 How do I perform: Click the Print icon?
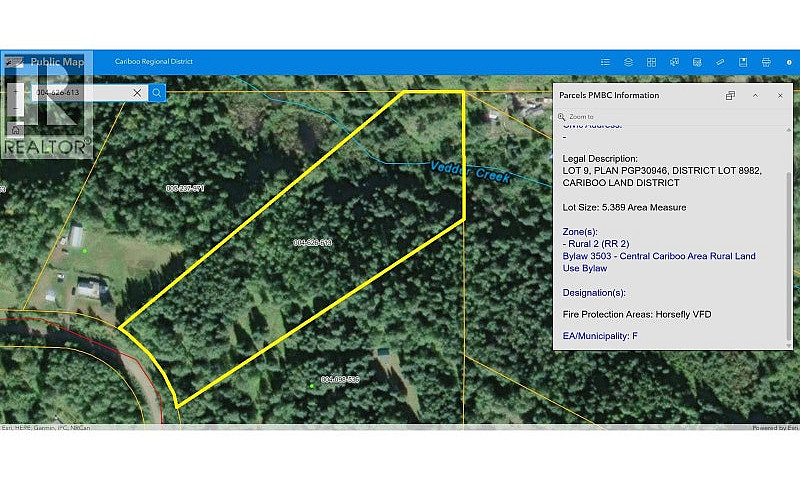(x=766, y=62)
